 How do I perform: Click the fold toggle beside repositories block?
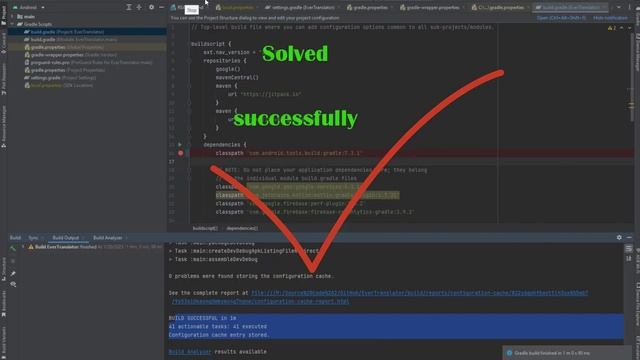click(x=188, y=60)
